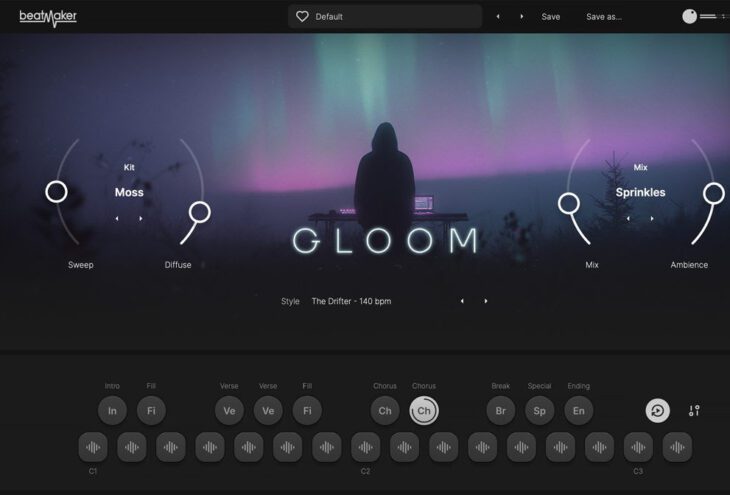
Task: Switch to next style with the right arrow
Action: tap(486, 301)
